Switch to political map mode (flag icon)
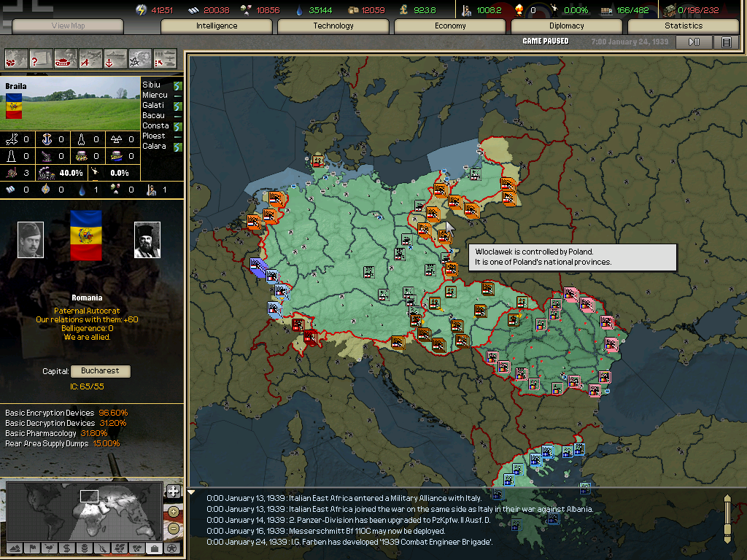Viewport: 747px width, 560px height. click(32, 548)
